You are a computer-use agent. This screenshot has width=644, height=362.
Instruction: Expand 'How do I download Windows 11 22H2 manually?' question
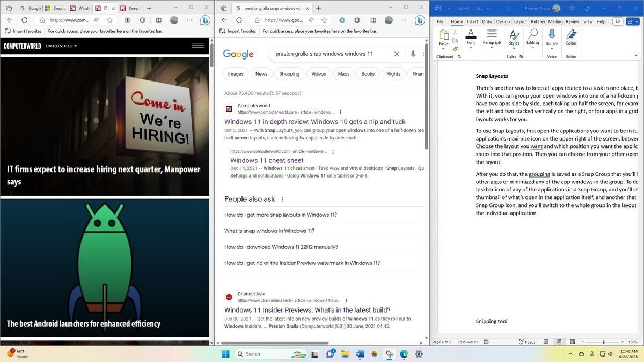(x=324, y=247)
